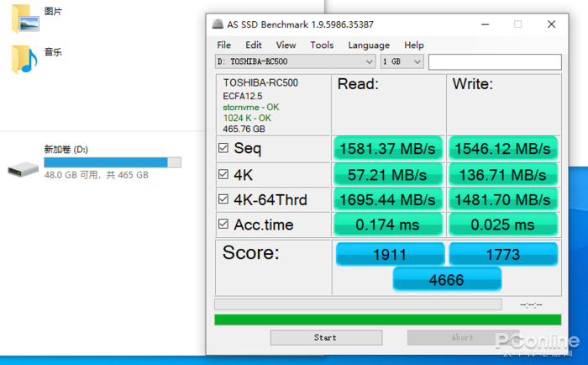This screenshot has width=588, height=365.
Task: Click the gray step progress bar
Action: click(x=358, y=304)
